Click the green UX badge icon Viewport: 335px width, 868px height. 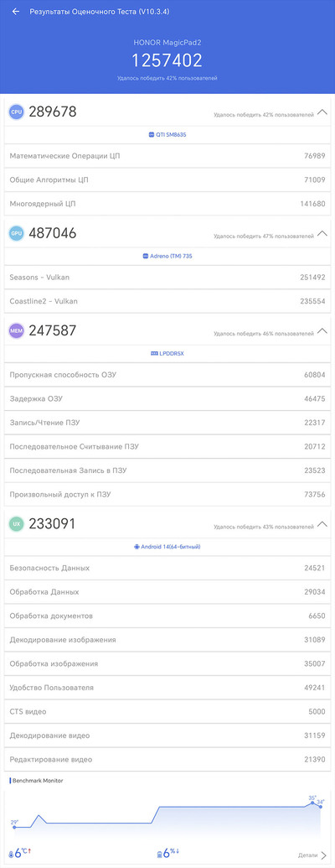pos(16,523)
